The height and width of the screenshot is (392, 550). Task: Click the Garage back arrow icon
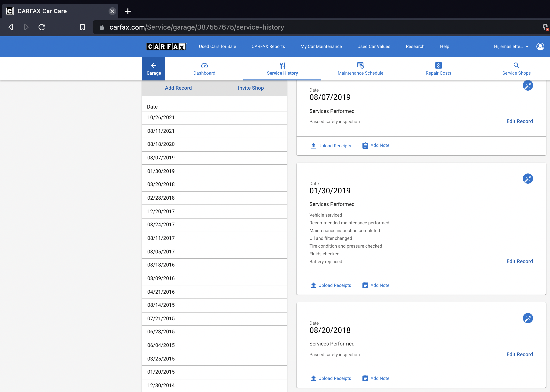click(x=154, y=65)
